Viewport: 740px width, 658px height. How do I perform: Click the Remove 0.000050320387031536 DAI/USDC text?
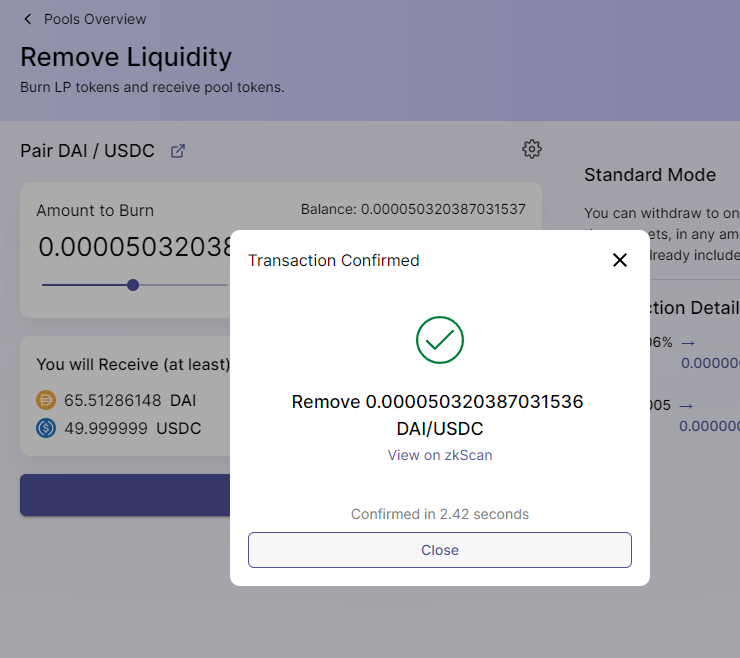[437, 415]
